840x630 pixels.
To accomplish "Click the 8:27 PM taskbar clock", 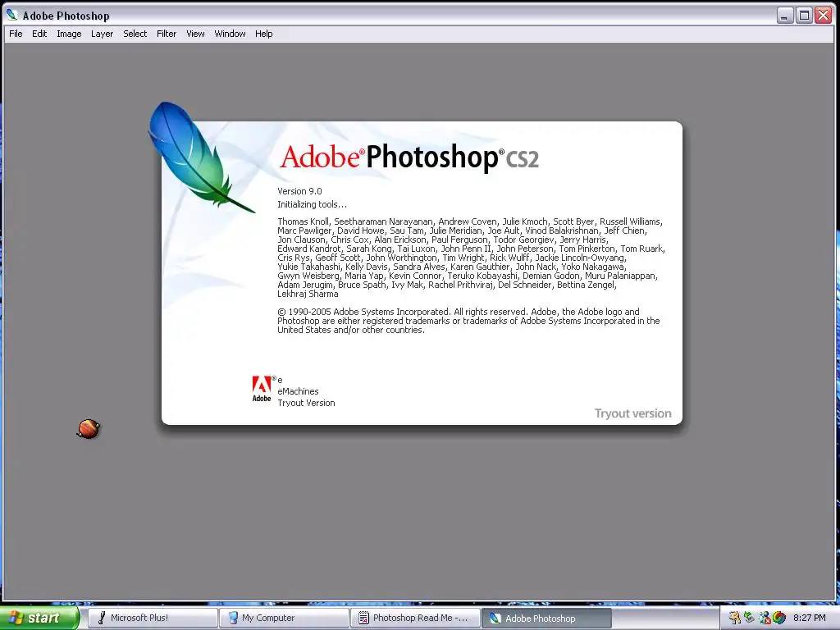I will pos(810,618).
